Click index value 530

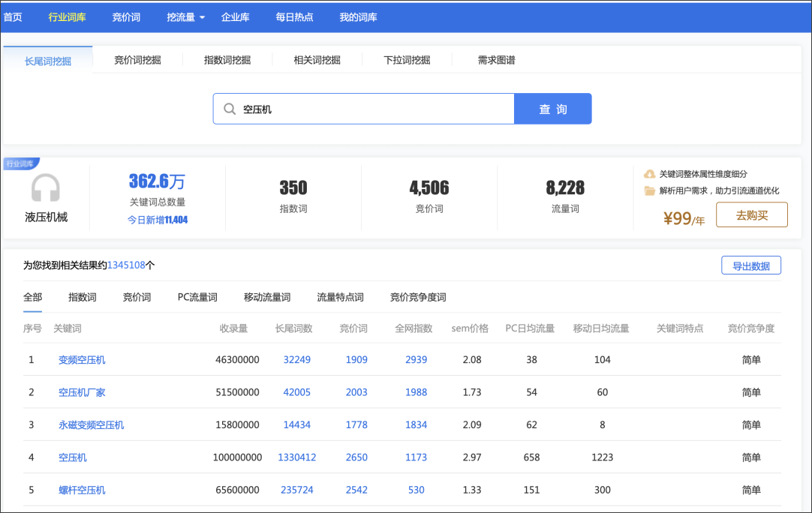[x=416, y=490]
